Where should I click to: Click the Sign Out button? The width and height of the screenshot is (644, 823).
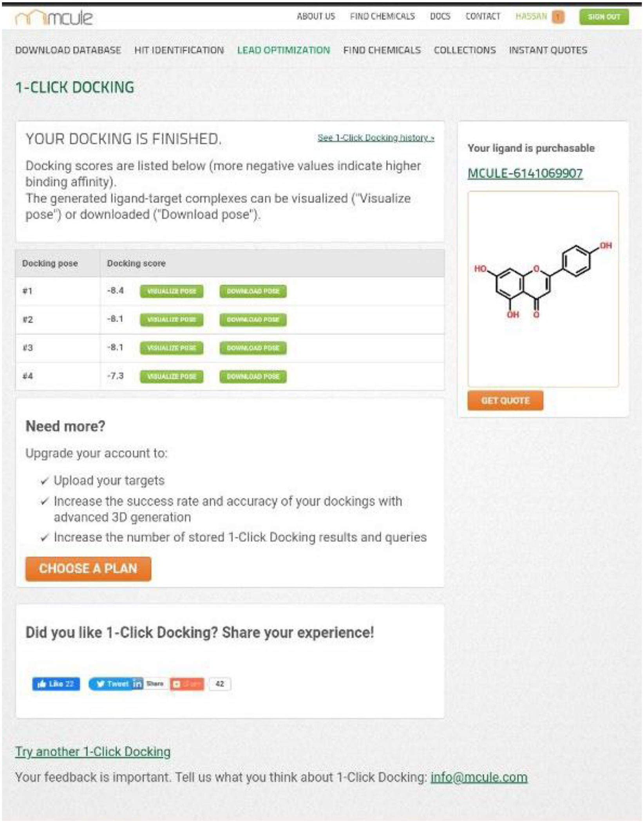point(604,17)
